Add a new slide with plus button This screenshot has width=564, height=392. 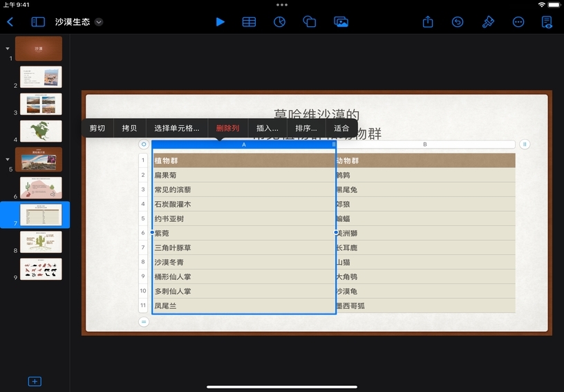click(x=35, y=381)
